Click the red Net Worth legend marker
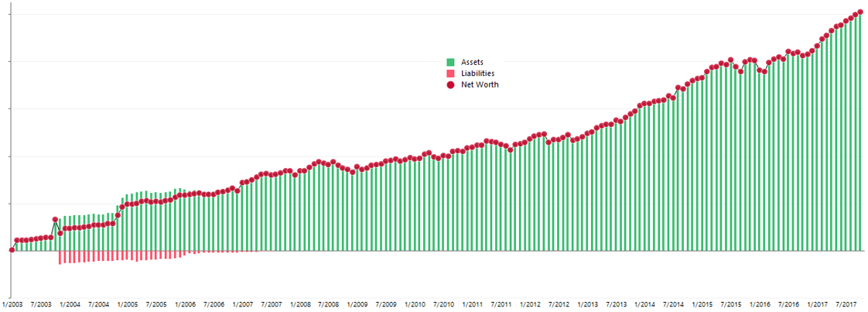868x312 pixels. (x=450, y=85)
